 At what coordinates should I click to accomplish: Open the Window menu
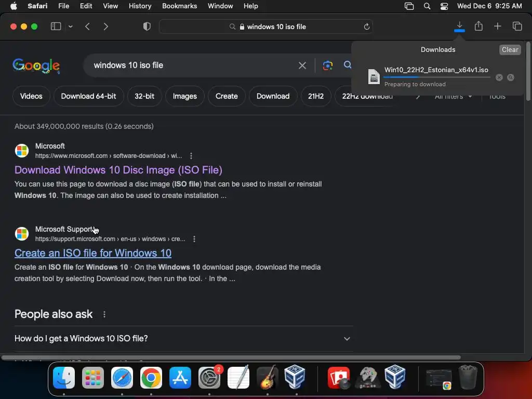[x=220, y=6]
